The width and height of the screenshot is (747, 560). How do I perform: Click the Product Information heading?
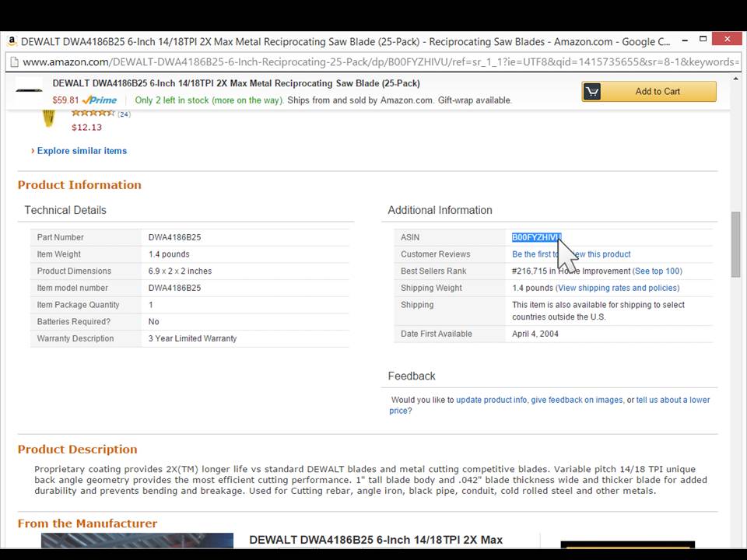(x=79, y=185)
